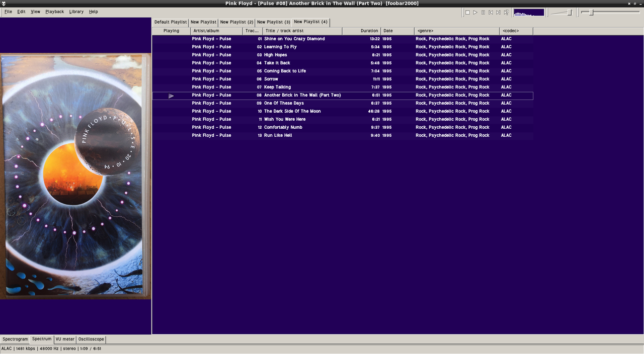
Task: Show the Spectrum visualization tab
Action: point(42,339)
